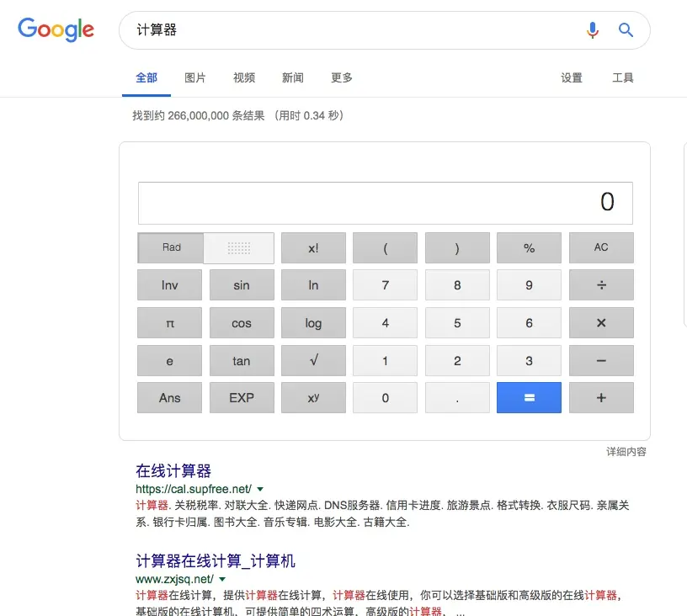
Task: Click the x^y power key
Action: click(313, 397)
